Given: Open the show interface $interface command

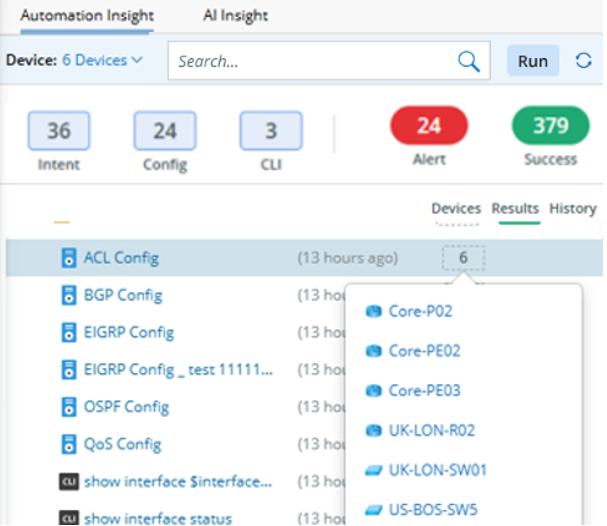Looking at the screenshot, I should (178, 481).
